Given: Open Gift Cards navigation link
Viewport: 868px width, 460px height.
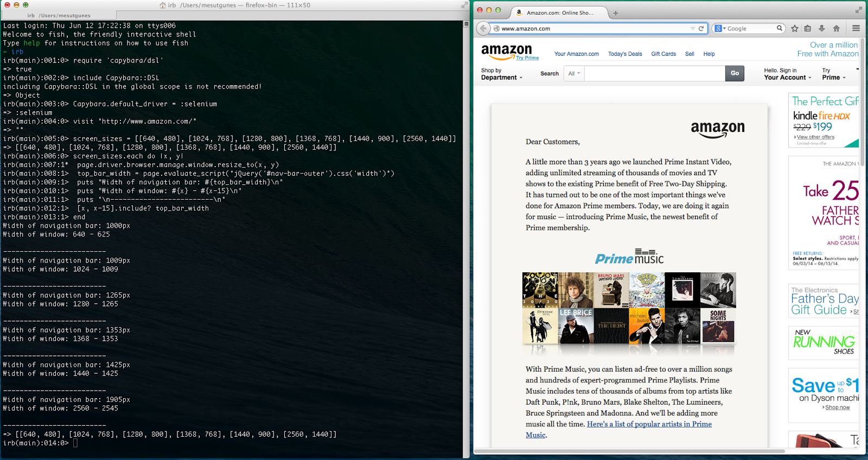Looking at the screenshot, I should [x=663, y=54].
